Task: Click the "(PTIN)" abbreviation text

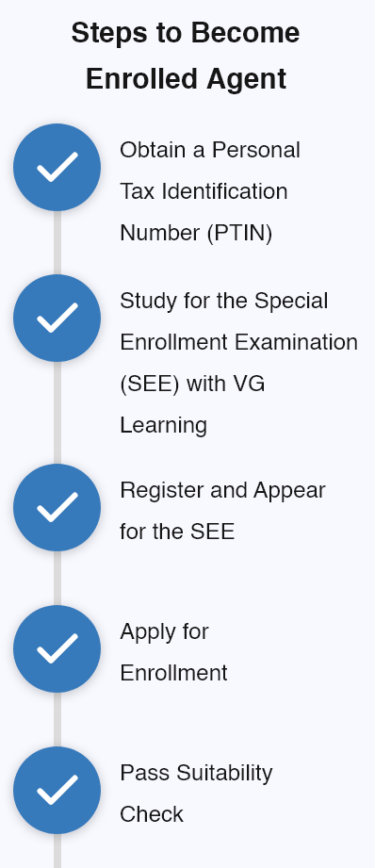Action: [x=240, y=233]
